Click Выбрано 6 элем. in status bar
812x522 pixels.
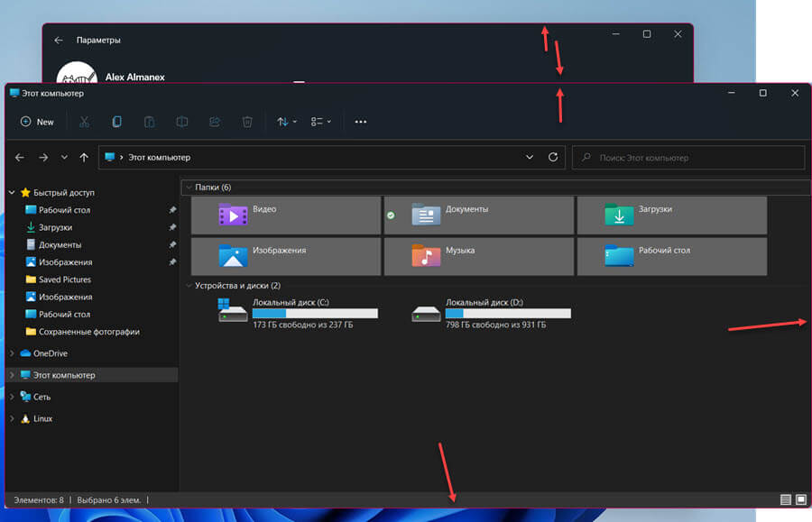point(109,499)
